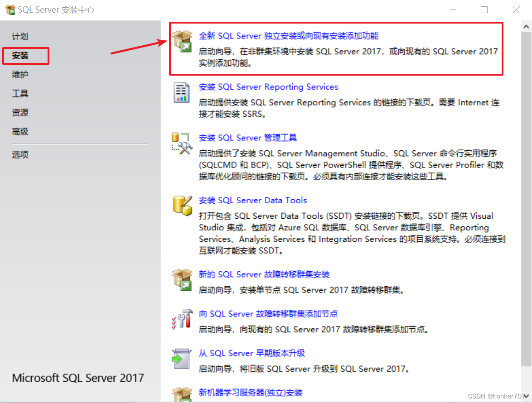Switch to the 计划 section
This screenshot has width=532, height=403.
20,36
